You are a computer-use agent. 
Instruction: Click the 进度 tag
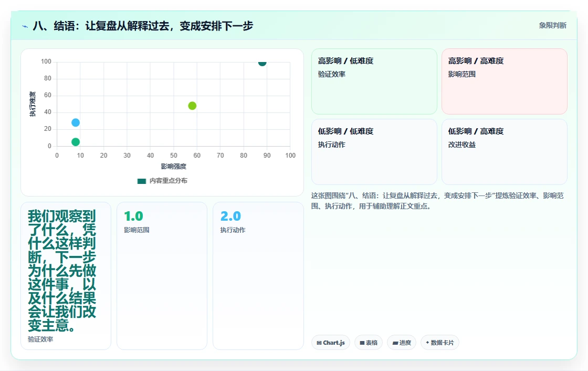coord(401,343)
